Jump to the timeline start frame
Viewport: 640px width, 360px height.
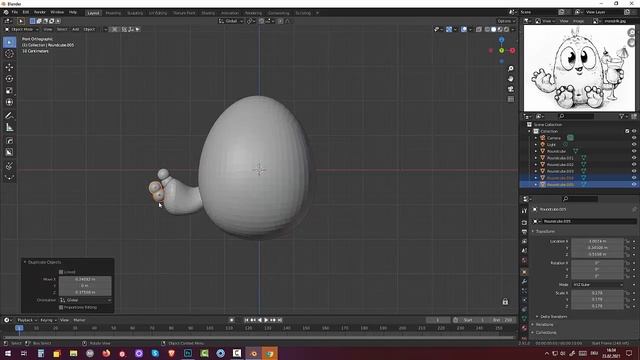246,320
